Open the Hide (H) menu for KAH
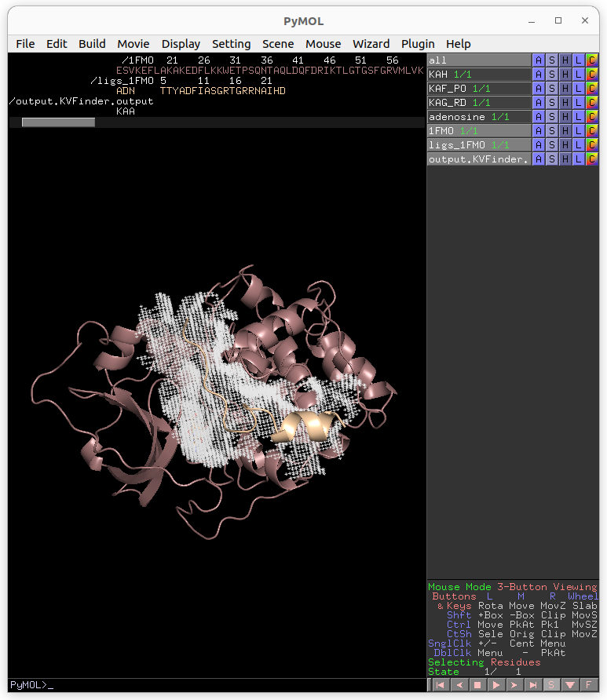This screenshot has width=607, height=700. pyautogui.click(x=565, y=74)
